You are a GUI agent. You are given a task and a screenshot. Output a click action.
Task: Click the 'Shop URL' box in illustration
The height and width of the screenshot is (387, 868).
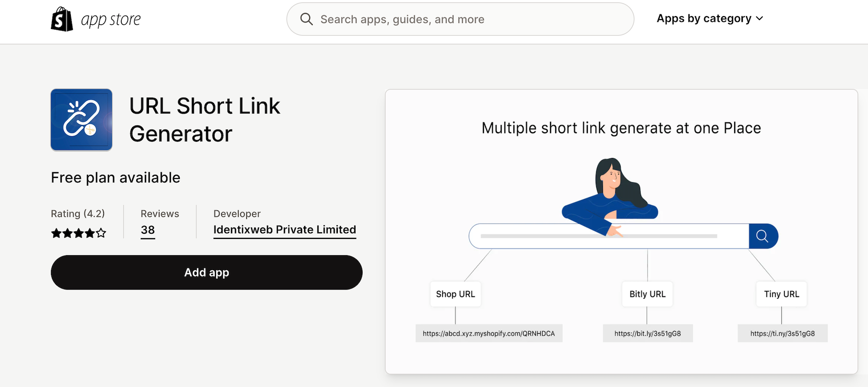[x=455, y=294]
